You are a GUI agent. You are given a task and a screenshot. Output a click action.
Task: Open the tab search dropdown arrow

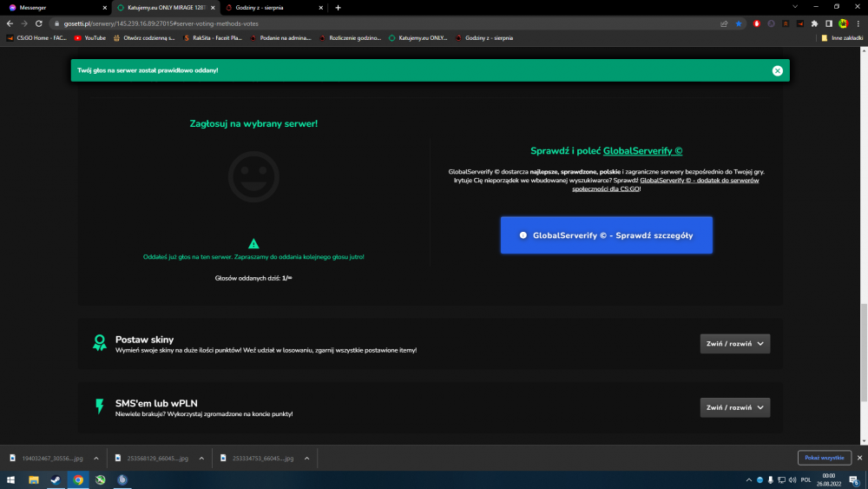795,7
